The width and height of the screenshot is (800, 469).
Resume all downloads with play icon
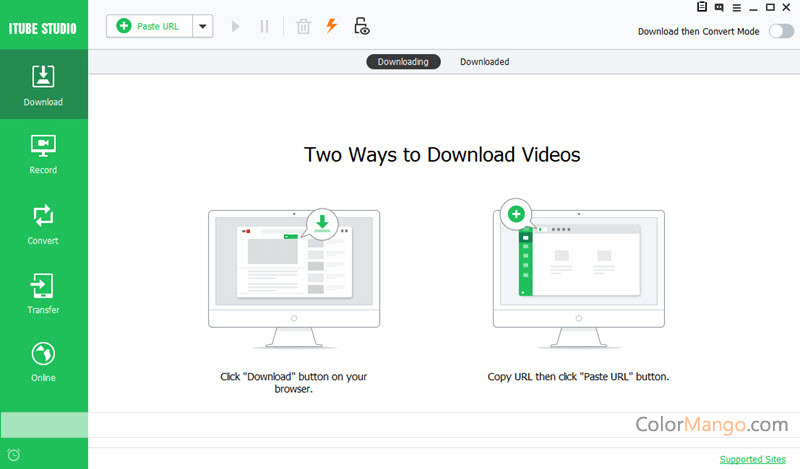pyautogui.click(x=235, y=26)
